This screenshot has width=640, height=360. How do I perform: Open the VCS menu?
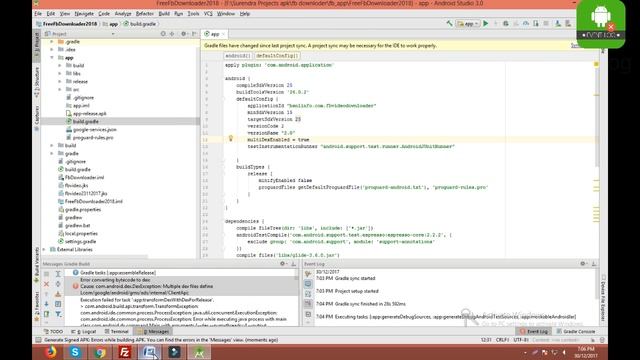tap(208, 13)
